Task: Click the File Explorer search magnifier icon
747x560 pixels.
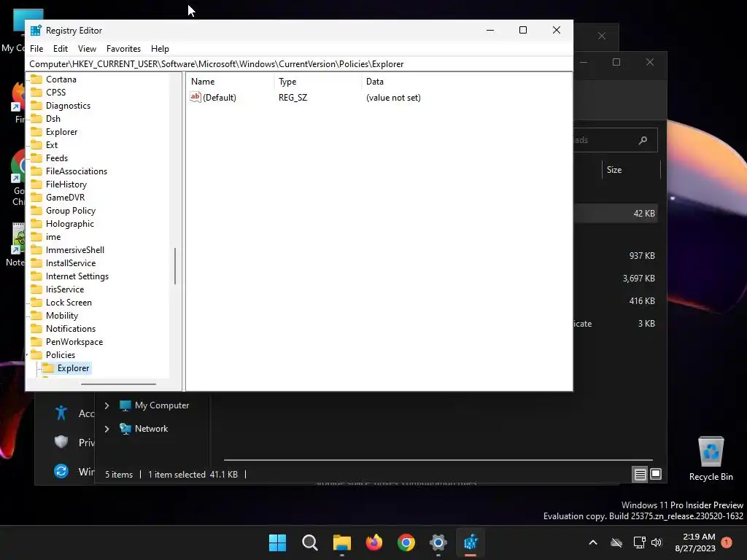Action: (643, 140)
